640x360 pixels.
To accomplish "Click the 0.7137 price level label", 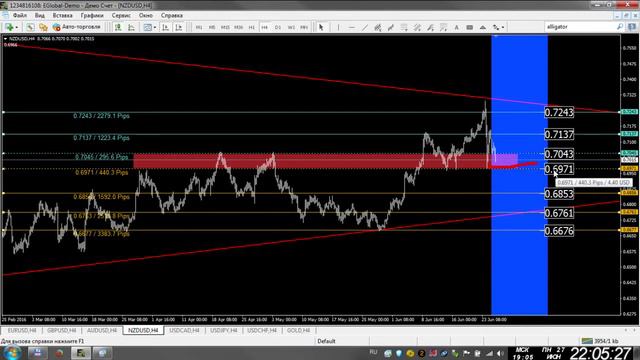I will click(x=559, y=134).
